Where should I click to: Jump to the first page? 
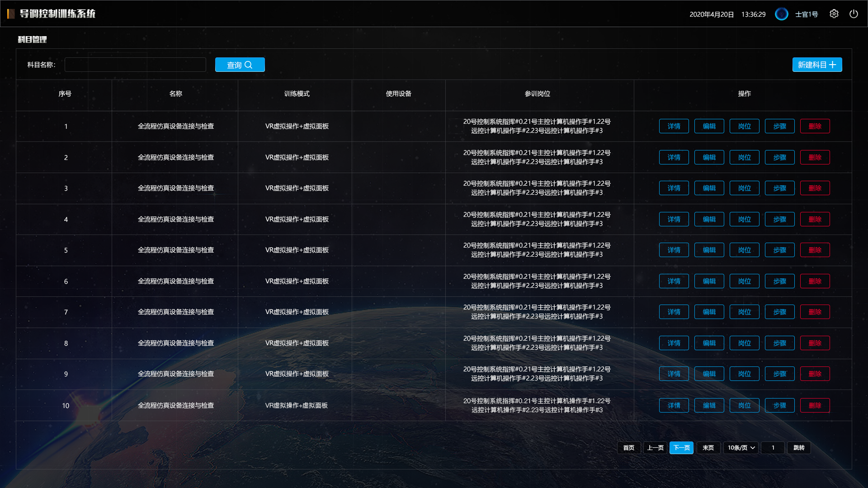click(x=629, y=448)
